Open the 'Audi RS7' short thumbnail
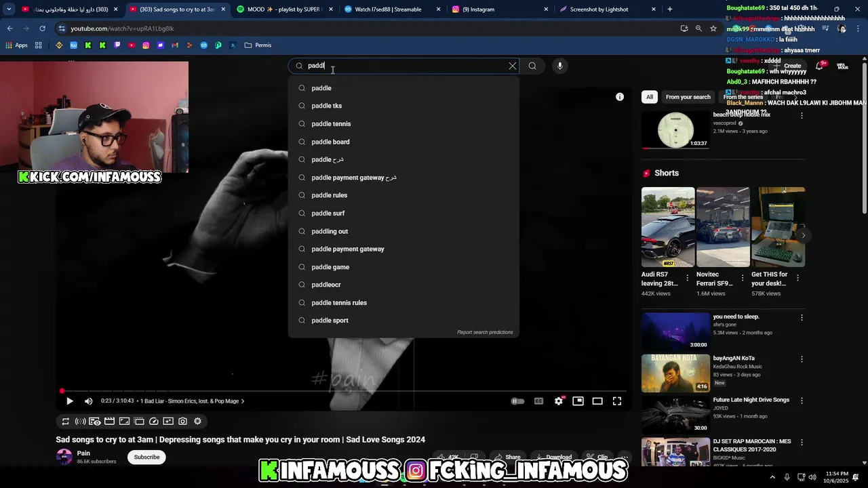 tap(668, 227)
